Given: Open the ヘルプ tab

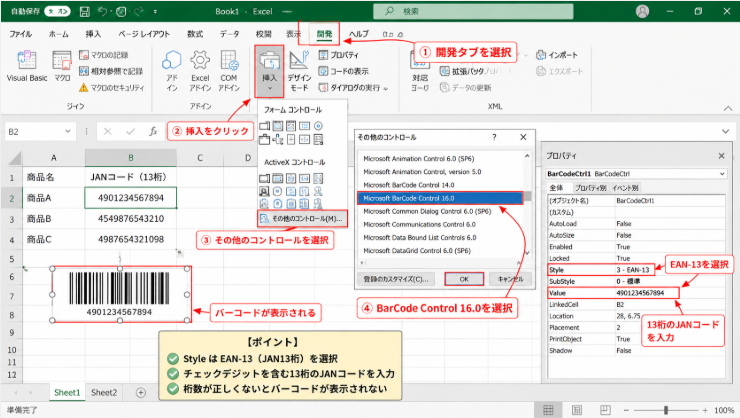Looking at the screenshot, I should pos(359,34).
